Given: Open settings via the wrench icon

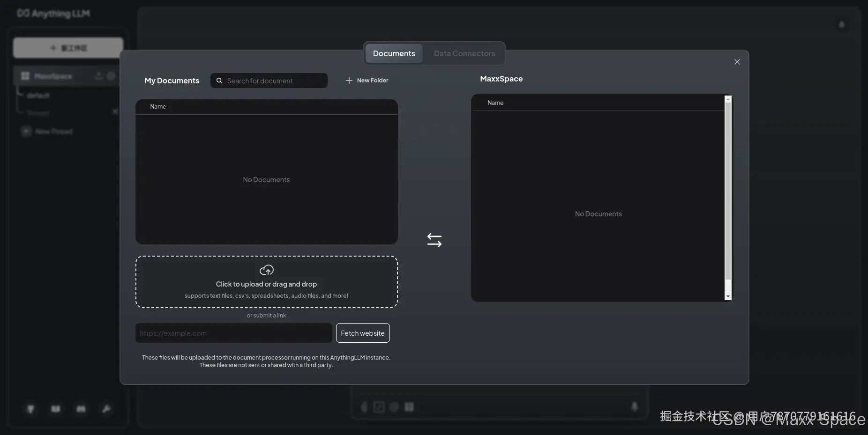Looking at the screenshot, I should (x=106, y=409).
